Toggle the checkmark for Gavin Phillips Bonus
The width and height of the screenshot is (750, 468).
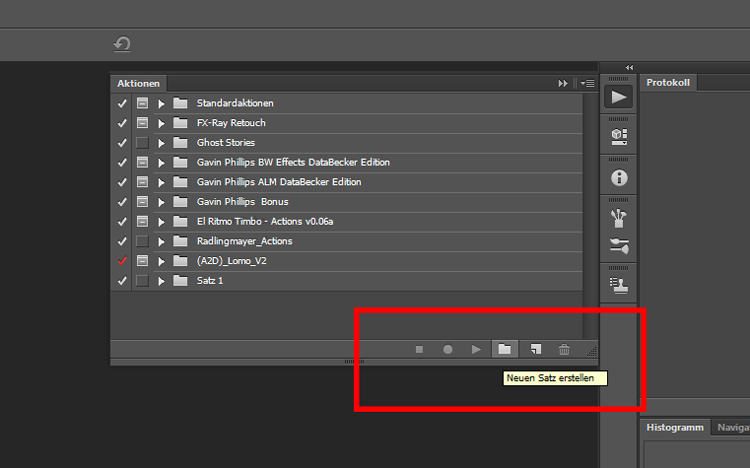click(x=122, y=201)
